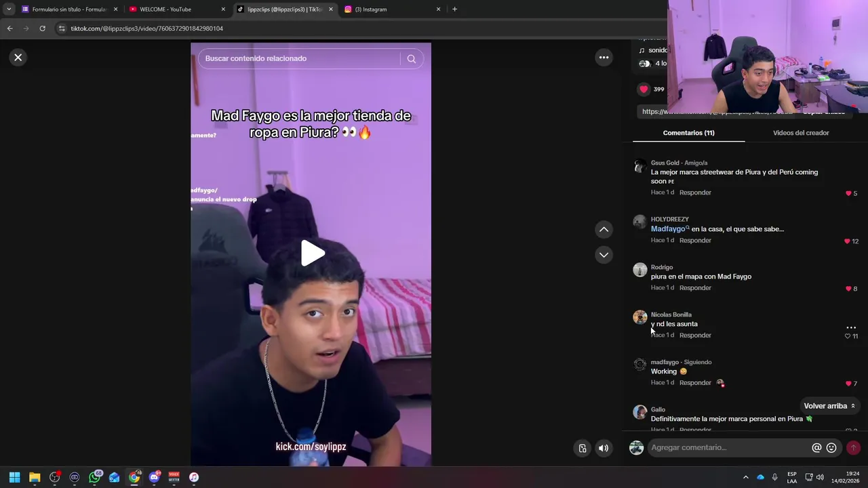868x488 pixels.
Task: Open HOLYDREEZY's profile name
Action: 670,220
